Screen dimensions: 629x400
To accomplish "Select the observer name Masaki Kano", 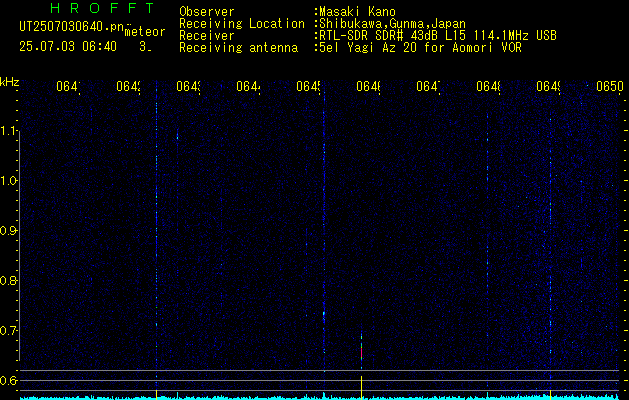I will pos(357,12).
